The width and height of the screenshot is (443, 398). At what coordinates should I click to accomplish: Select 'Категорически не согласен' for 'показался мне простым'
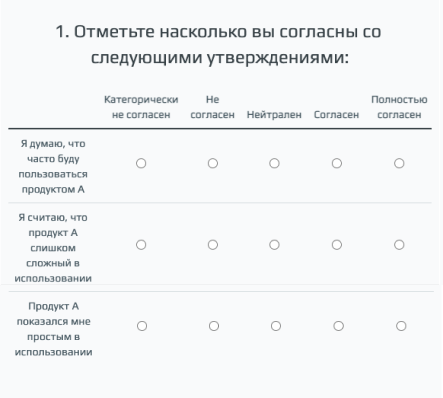(x=142, y=326)
